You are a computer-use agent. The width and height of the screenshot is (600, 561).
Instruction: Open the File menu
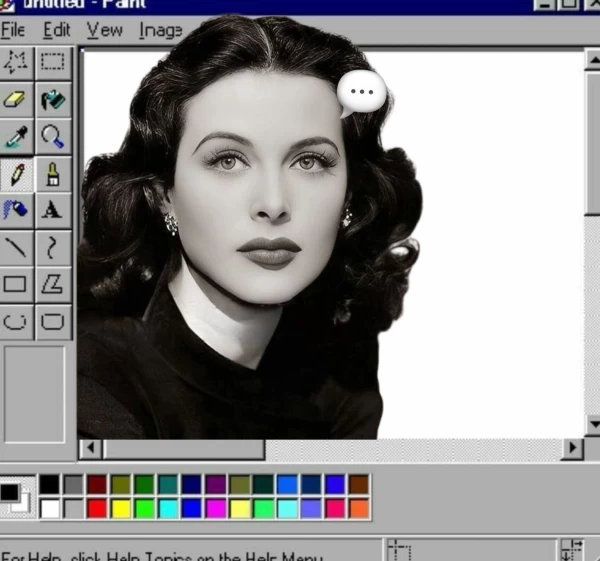13,30
